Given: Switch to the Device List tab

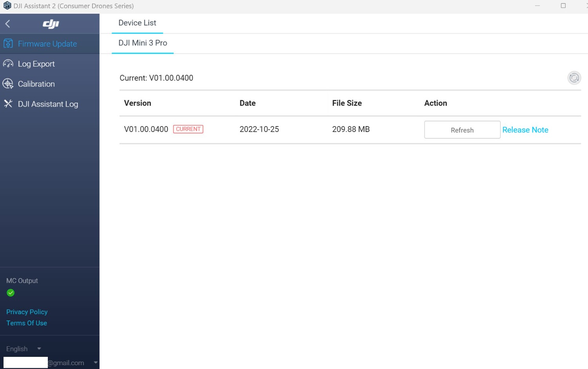Looking at the screenshot, I should [x=137, y=23].
